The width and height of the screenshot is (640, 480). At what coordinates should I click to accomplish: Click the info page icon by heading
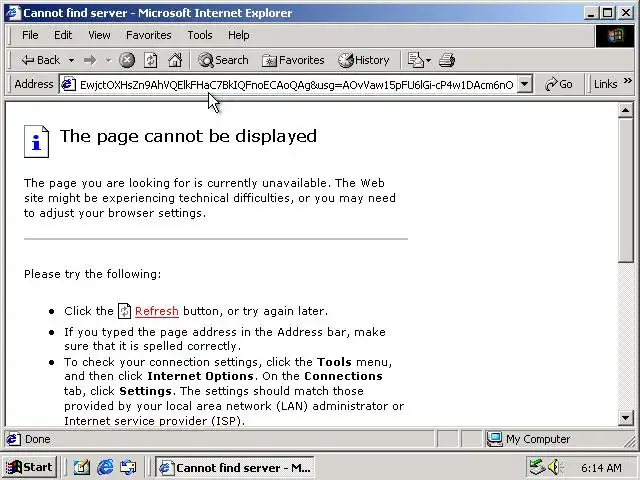(x=36, y=141)
